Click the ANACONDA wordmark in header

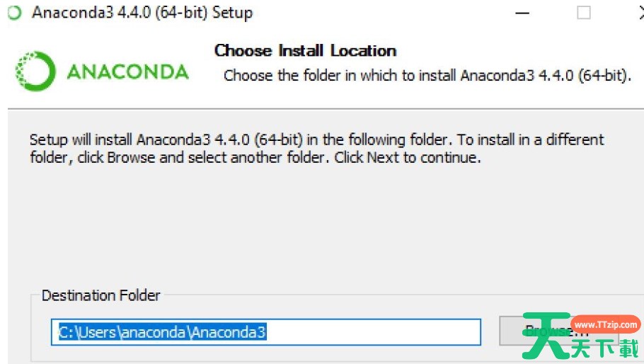point(127,72)
